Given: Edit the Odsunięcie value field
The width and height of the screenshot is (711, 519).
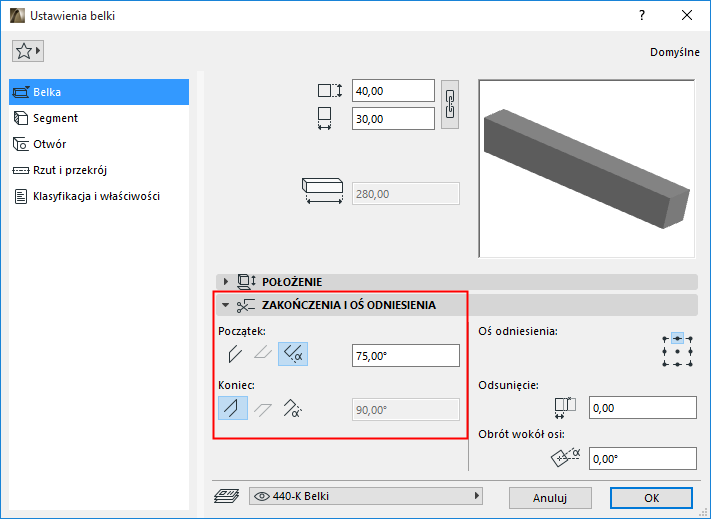Looking at the screenshot, I should [x=643, y=408].
